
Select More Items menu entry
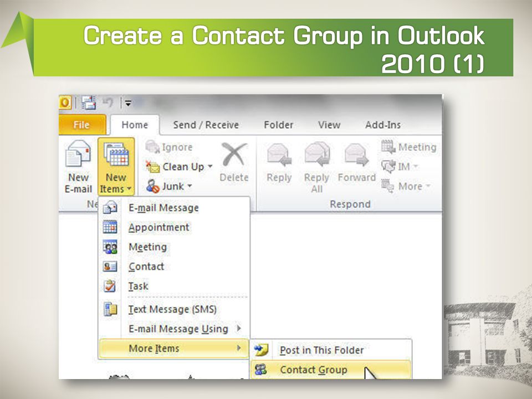[x=174, y=349]
